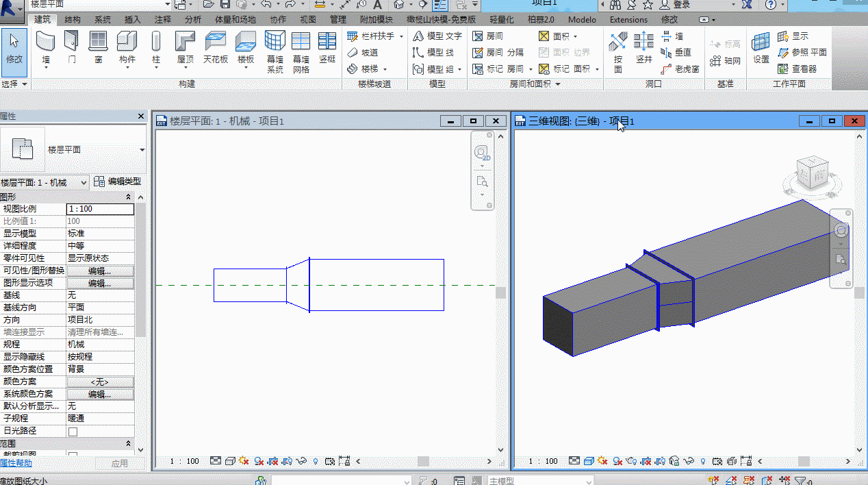Open steering wheel in the 3D view nav bar

(841, 231)
